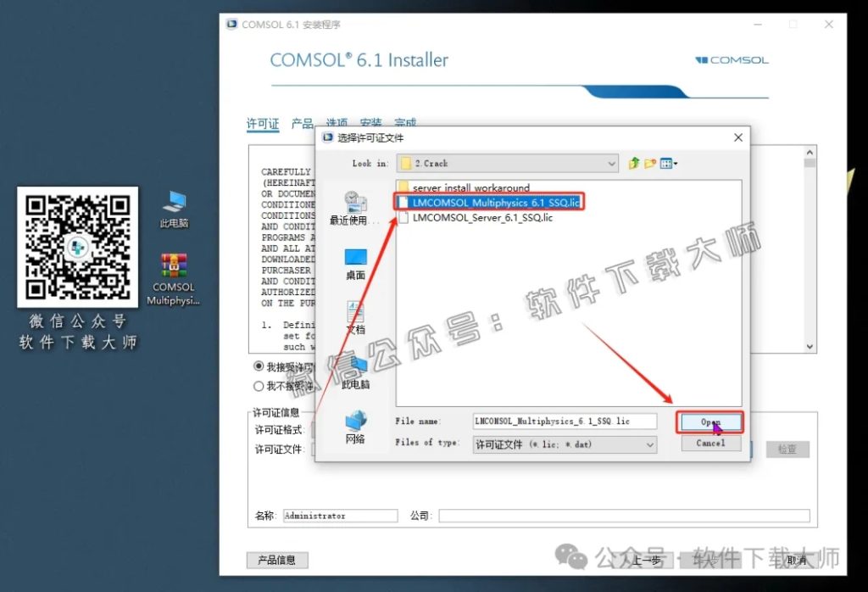Click the Create New Folder icon
868x592 pixels.
pos(650,163)
